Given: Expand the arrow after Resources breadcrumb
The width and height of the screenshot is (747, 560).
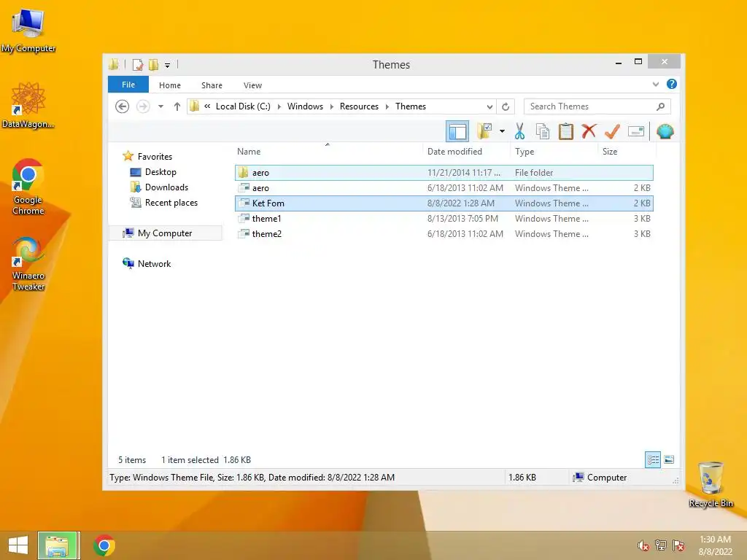Looking at the screenshot, I should [x=387, y=106].
